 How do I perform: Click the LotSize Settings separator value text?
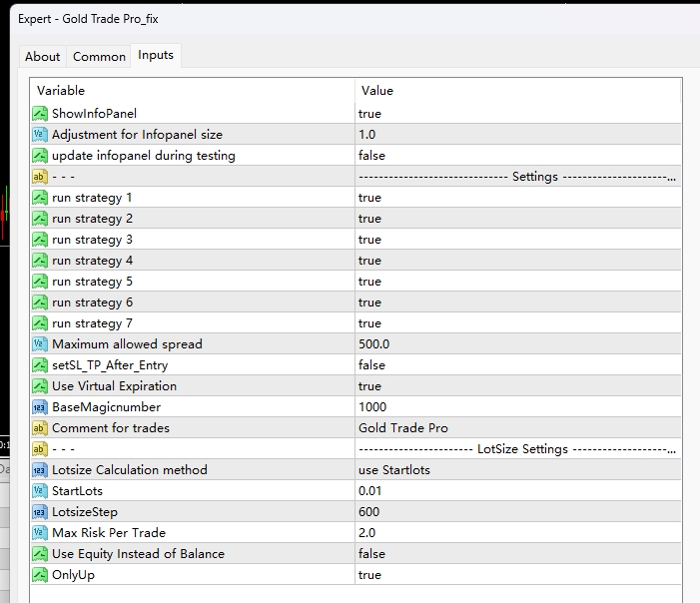pyautogui.click(x=517, y=449)
